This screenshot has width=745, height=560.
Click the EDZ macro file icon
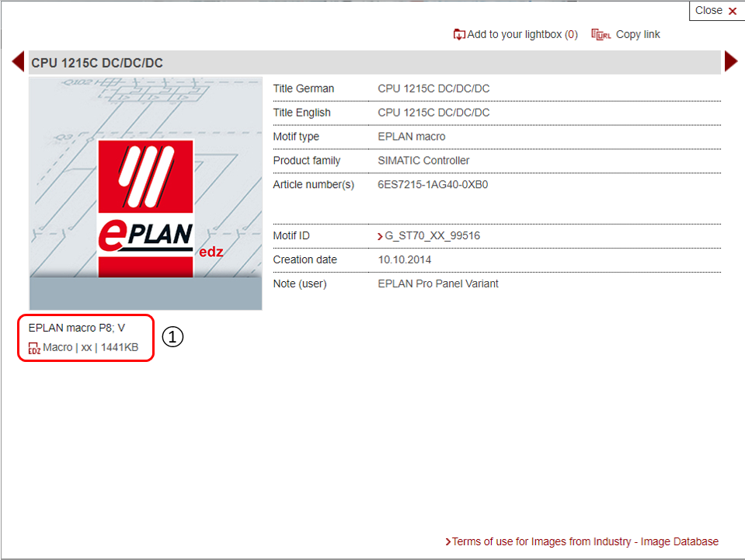pyautogui.click(x=34, y=348)
